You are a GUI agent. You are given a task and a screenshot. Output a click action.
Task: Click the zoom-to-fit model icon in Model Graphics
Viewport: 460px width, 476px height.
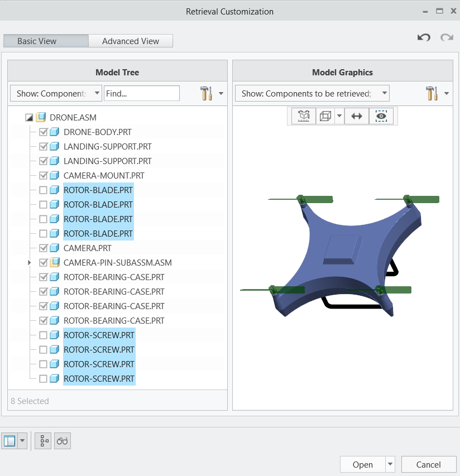pyautogui.click(x=303, y=116)
